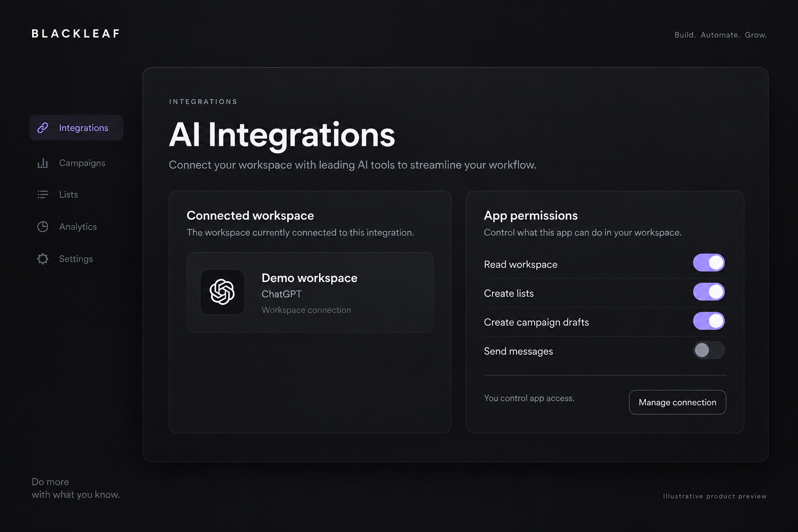Click the 'Illustrative product preview' note
Image resolution: width=798 pixels, height=532 pixels.
point(715,496)
